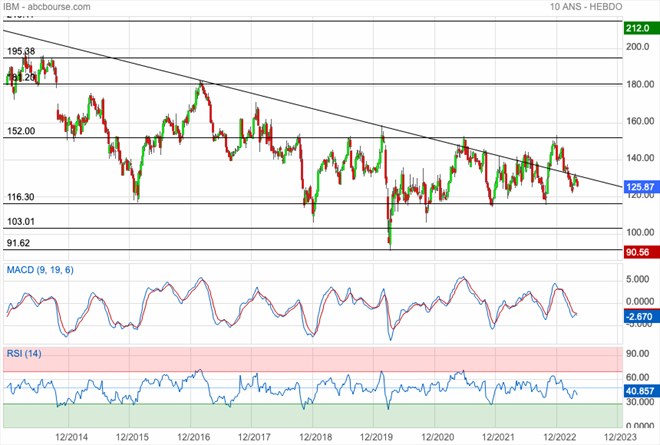
Task: Click the 0.0000 MACD axis label
Action: click(x=640, y=302)
